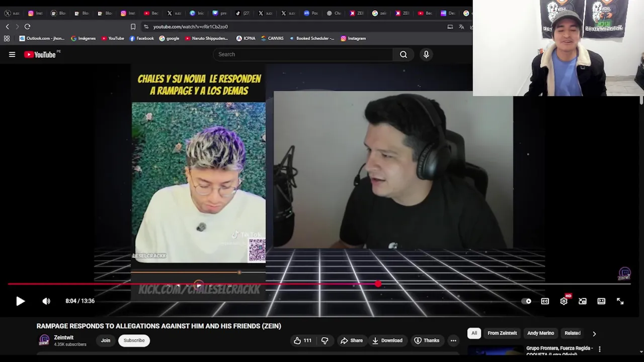
Task: Open the Booked Scheduler bookmark
Action: pyautogui.click(x=311, y=38)
